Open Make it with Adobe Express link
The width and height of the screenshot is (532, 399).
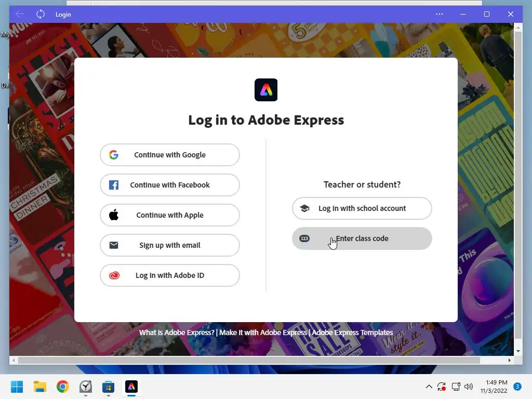pyautogui.click(x=263, y=332)
